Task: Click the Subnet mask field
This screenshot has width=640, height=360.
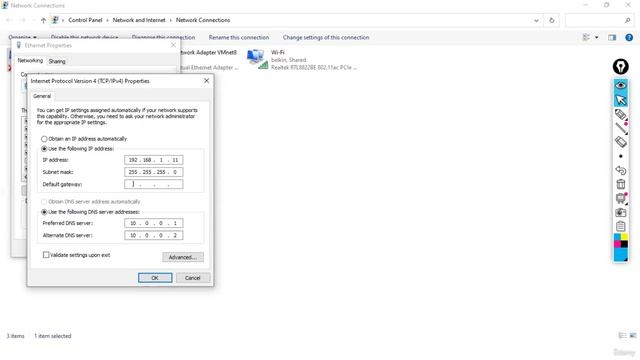Action: coord(153,172)
